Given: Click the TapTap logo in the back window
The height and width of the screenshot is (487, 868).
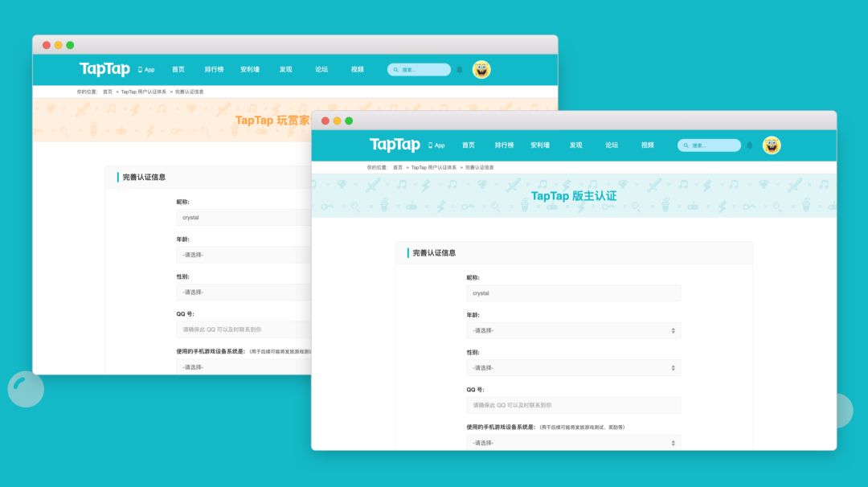Looking at the screenshot, I should click(x=104, y=69).
